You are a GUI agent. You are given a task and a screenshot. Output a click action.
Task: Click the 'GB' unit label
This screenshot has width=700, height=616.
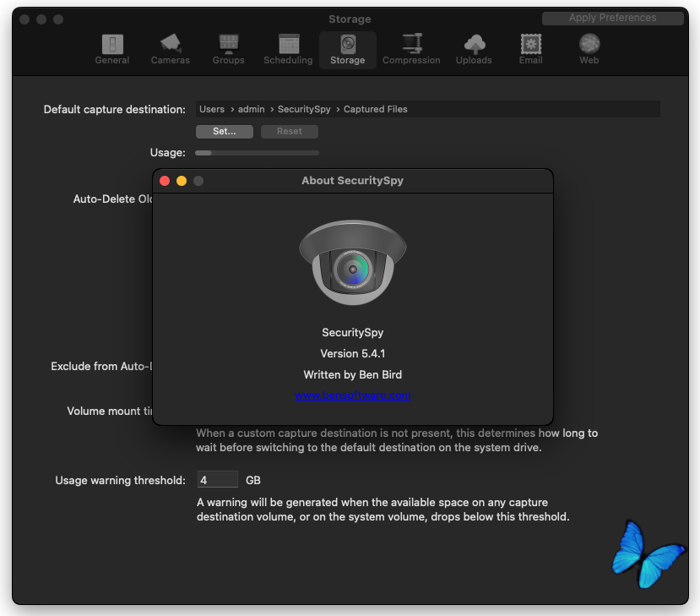pos(253,480)
